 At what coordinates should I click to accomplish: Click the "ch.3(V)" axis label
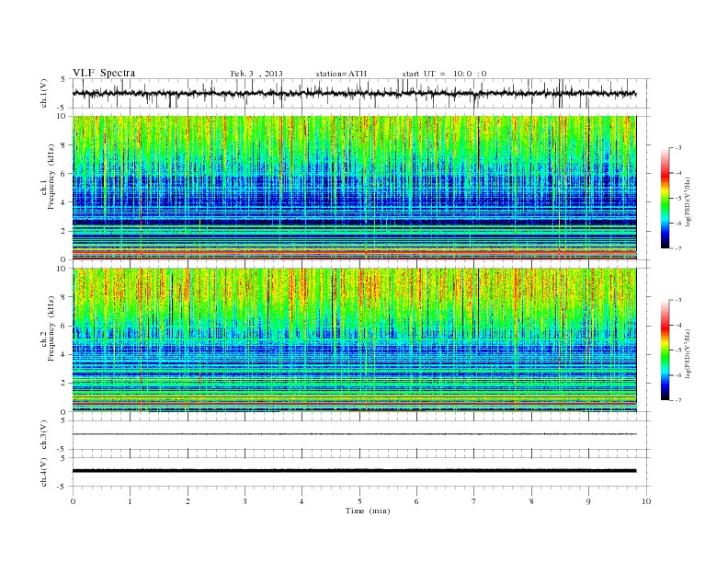tap(44, 435)
